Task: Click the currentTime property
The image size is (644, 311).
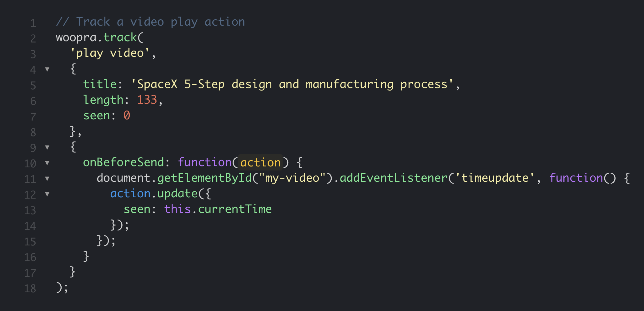Action: coord(235,209)
